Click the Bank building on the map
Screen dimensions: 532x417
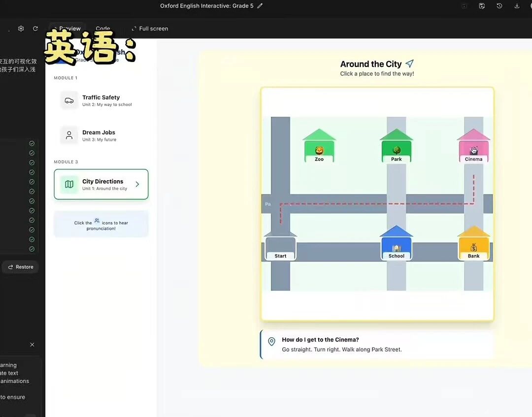coord(473,245)
